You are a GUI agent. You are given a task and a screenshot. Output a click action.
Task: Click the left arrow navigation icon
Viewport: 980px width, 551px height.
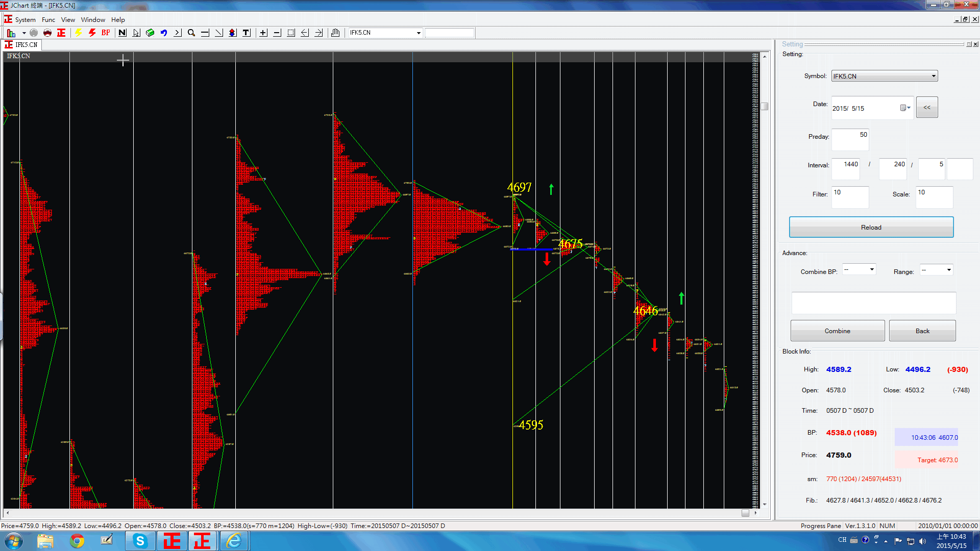pyautogui.click(x=305, y=33)
